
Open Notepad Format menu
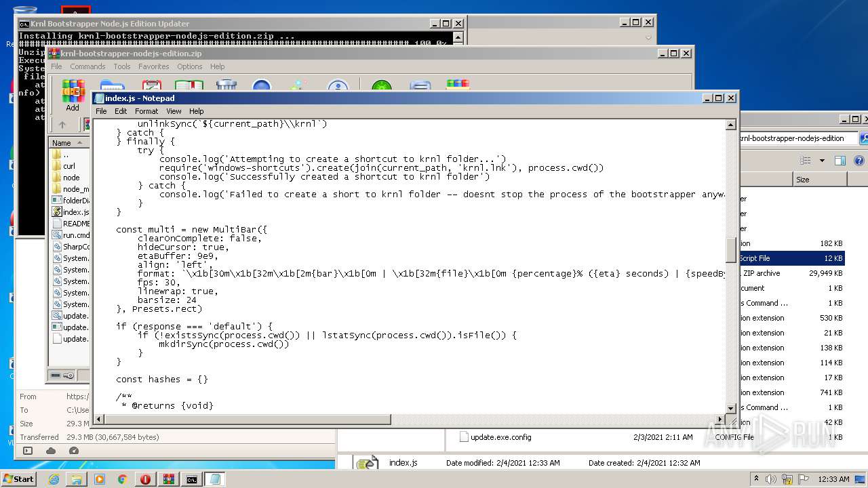[146, 111]
